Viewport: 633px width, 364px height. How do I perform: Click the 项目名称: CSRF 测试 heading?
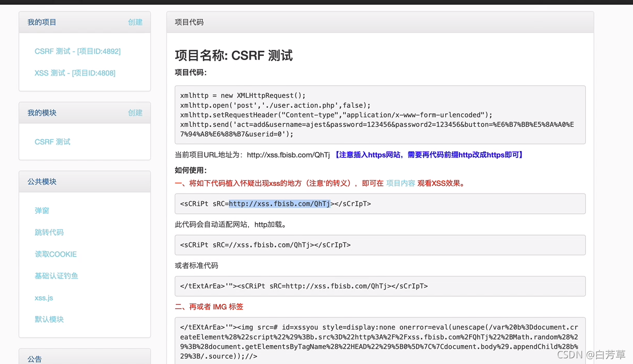pyautogui.click(x=234, y=55)
